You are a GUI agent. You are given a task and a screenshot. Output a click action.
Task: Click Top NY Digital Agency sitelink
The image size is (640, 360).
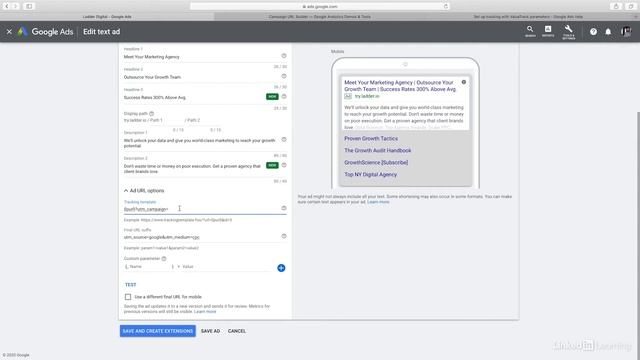click(370, 174)
